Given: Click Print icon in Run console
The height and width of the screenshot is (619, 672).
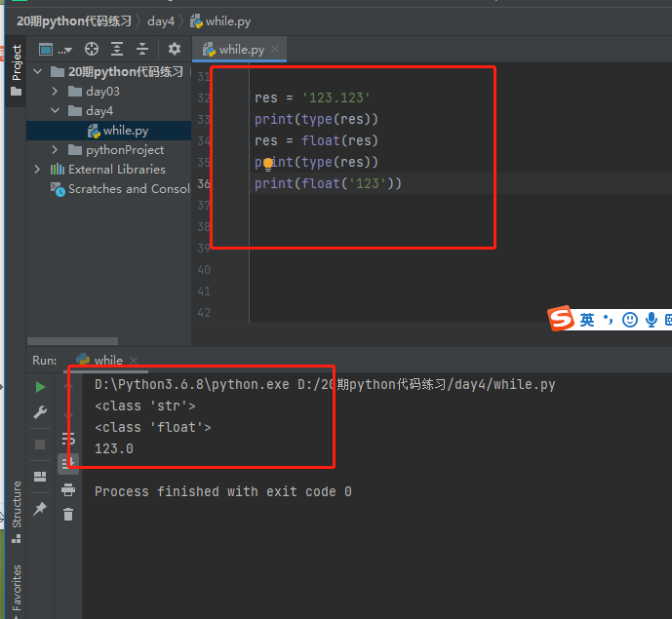Looking at the screenshot, I should [x=68, y=489].
